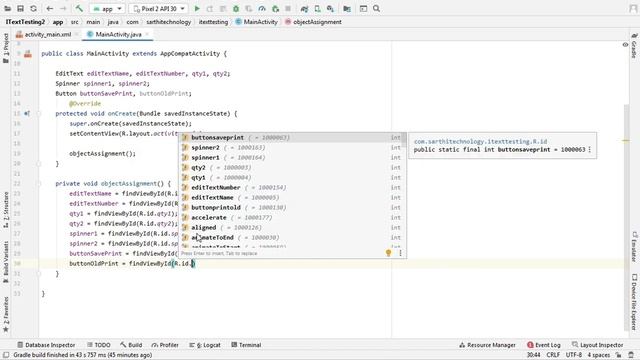Click the ITextTesting2 breadcrumb
The image size is (640, 360).
tap(25, 22)
